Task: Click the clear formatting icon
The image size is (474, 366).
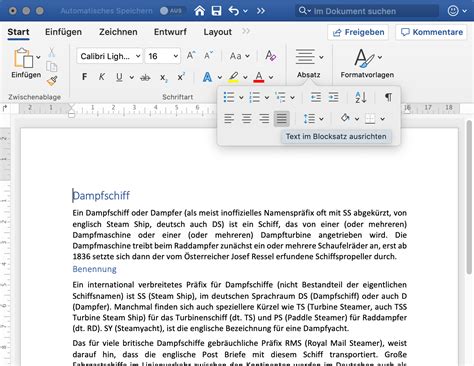Action: [270, 56]
